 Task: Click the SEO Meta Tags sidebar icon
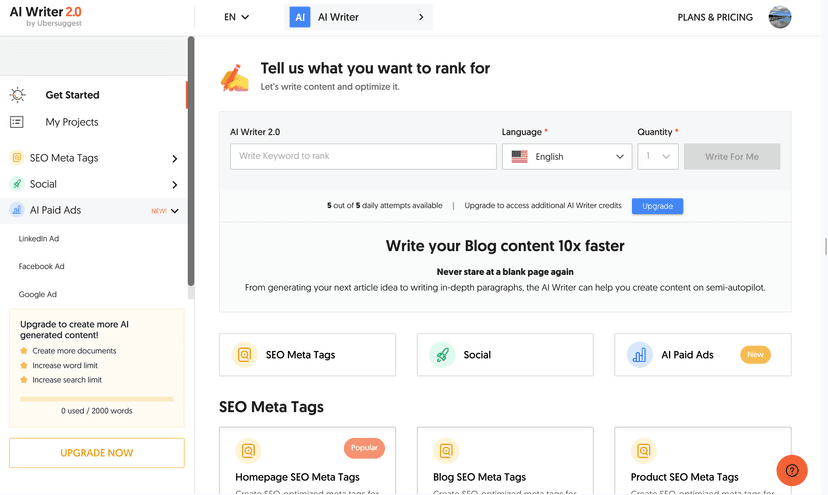coord(17,157)
